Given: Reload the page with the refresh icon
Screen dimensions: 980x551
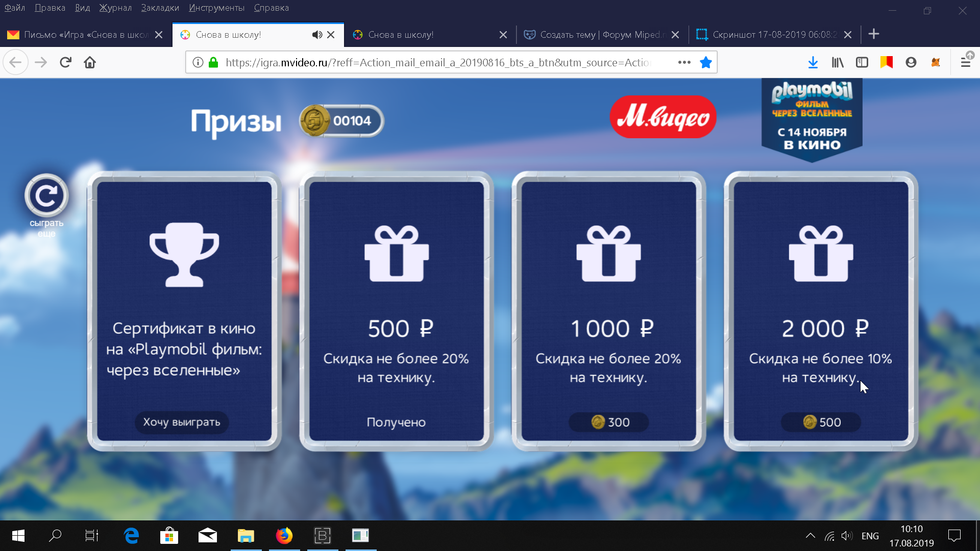Looking at the screenshot, I should [65, 62].
